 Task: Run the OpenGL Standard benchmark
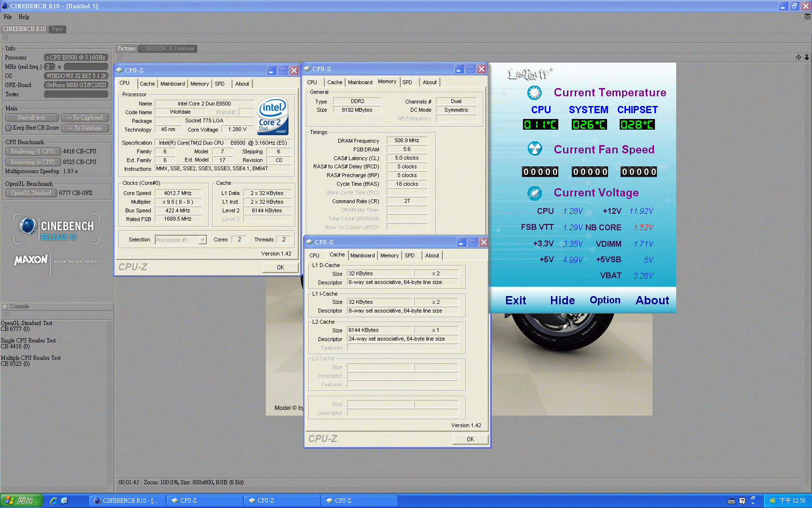(x=31, y=193)
